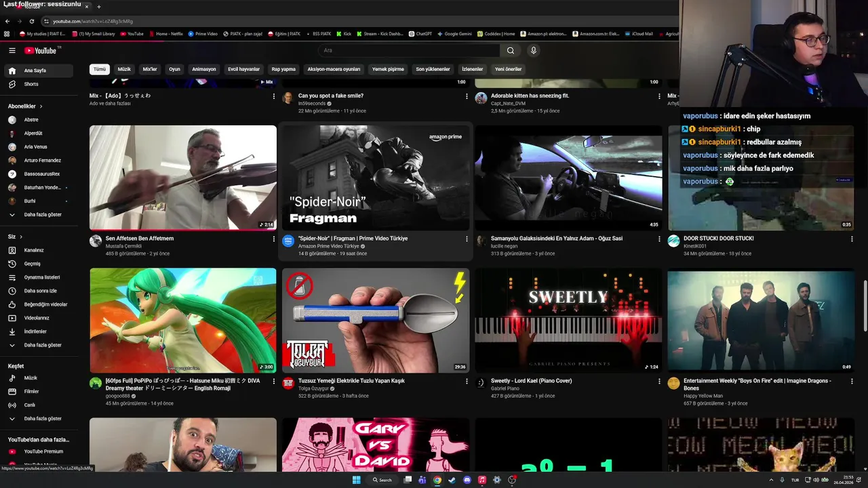The width and height of the screenshot is (868, 488).
Task: Open Geçmiş history in sidebar
Action: pyautogui.click(x=39, y=264)
